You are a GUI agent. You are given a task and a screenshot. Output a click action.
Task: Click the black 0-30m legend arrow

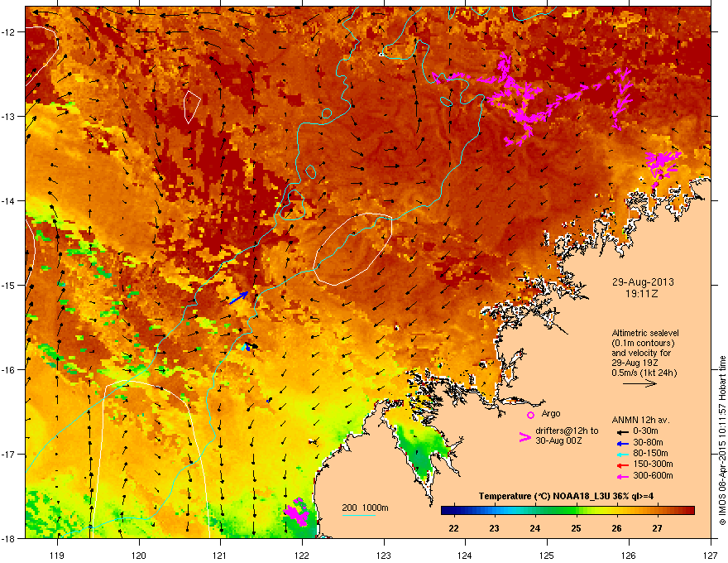pyautogui.click(x=623, y=431)
